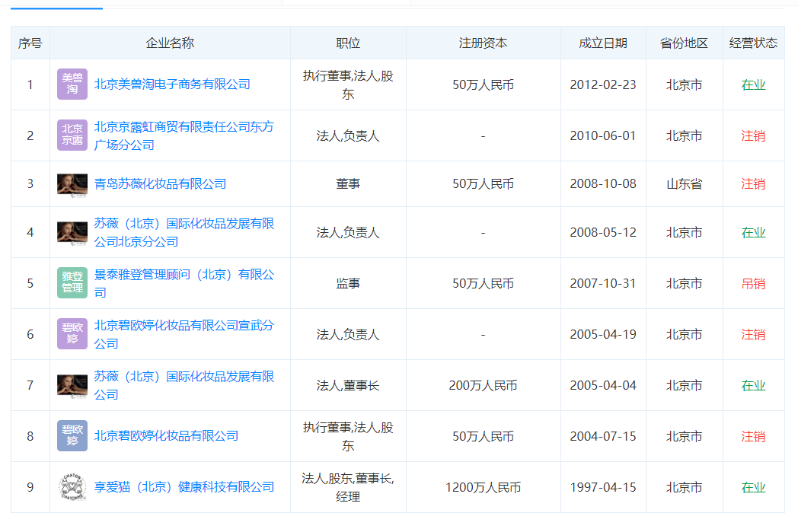Click logo thumbnail beside 青岛苏薇化妆品有限公司
798x532 pixels.
point(72,184)
